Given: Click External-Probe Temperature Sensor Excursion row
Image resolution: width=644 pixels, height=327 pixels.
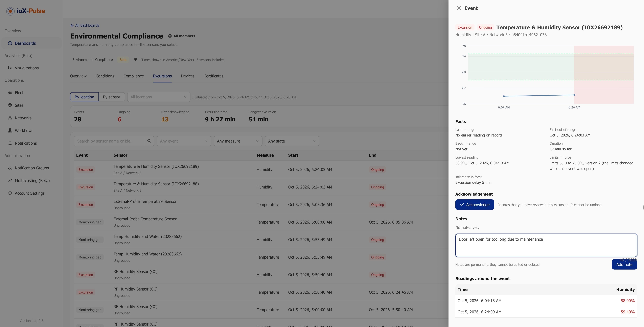Looking at the screenshot, I should pos(261,204).
